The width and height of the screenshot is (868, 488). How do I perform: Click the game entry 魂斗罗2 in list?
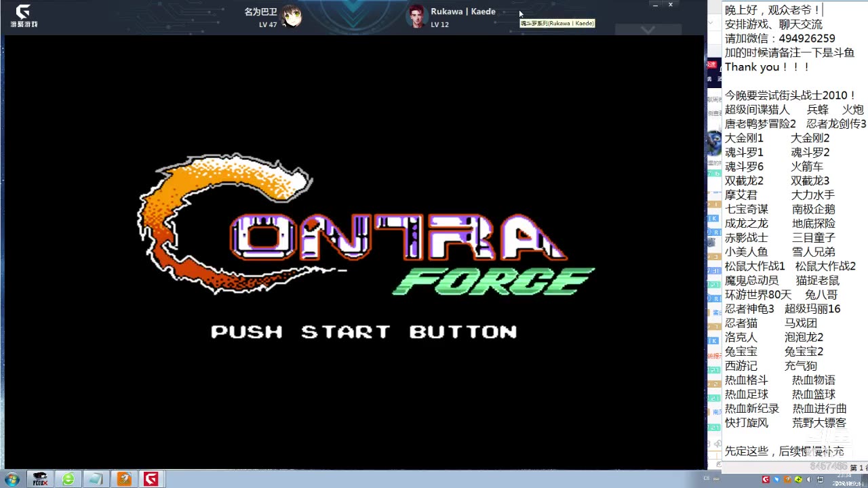click(x=810, y=152)
